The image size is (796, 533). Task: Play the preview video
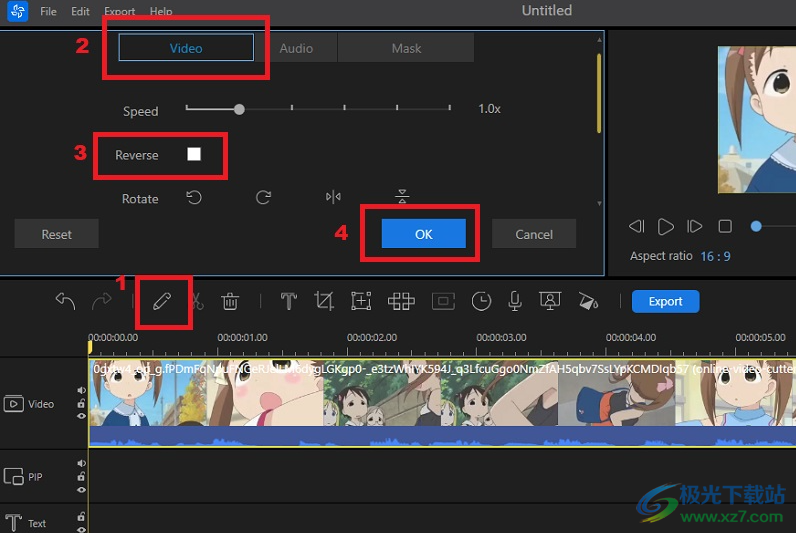666,226
